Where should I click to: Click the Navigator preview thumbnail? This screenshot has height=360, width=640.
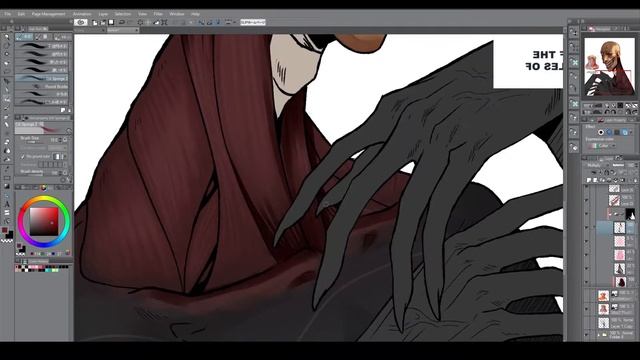(x=609, y=67)
